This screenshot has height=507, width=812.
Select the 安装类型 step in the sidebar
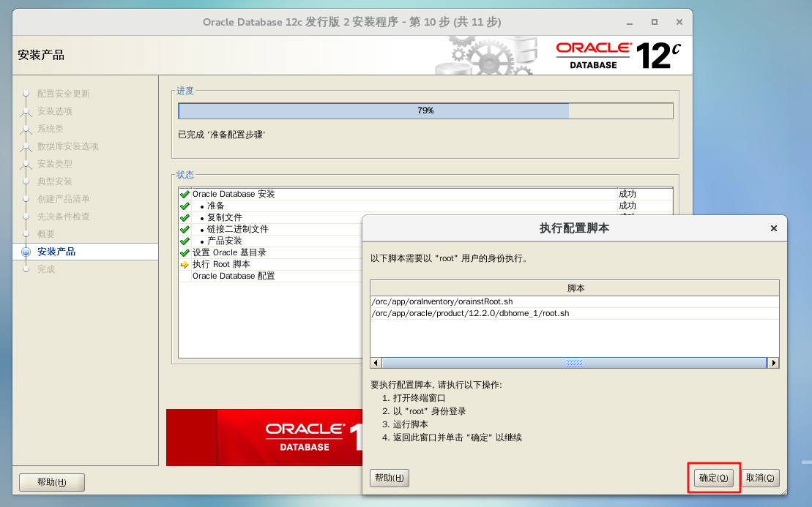coord(54,164)
